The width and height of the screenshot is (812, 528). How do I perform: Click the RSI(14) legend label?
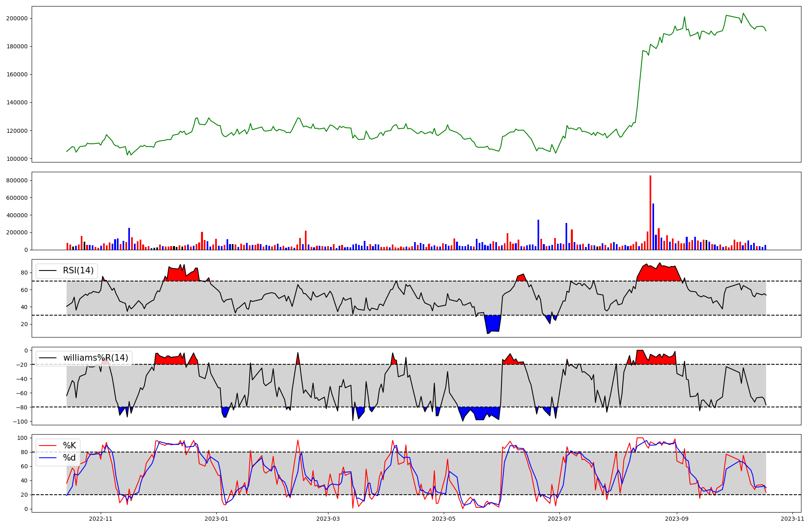point(78,270)
